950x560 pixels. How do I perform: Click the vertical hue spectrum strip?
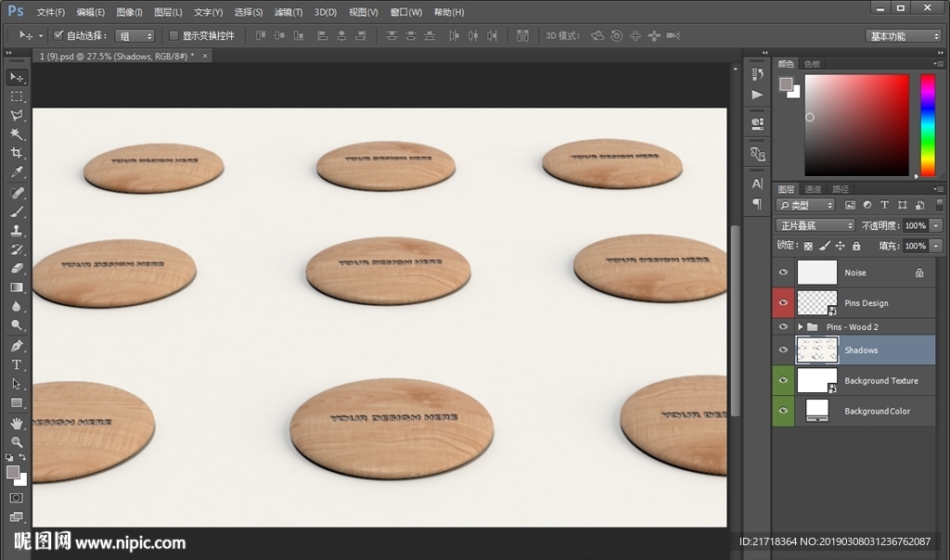click(927, 124)
